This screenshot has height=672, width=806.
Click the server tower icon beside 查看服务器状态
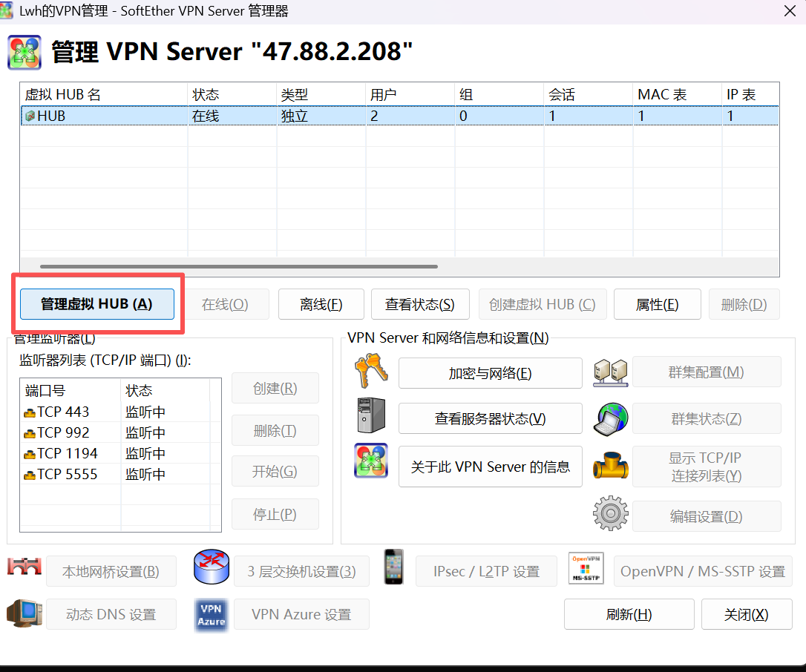(371, 416)
